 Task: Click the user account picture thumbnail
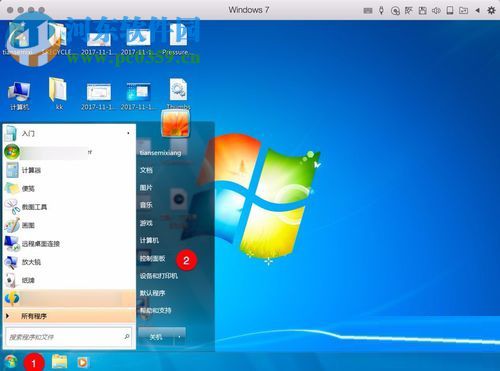click(176, 123)
